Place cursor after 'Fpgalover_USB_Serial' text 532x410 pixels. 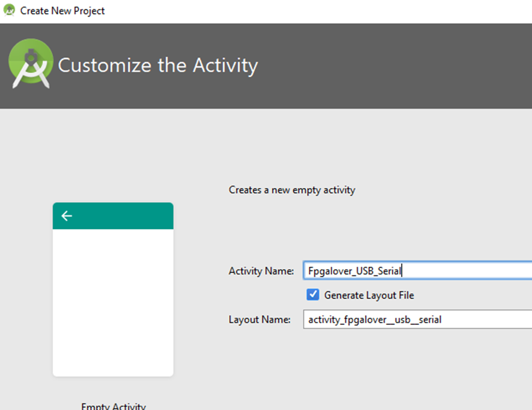pyautogui.click(x=402, y=271)
